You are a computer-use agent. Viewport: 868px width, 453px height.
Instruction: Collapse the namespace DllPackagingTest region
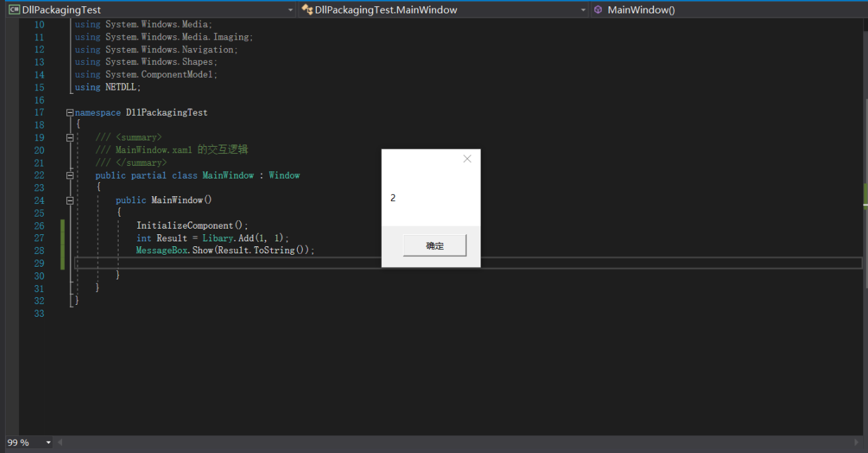[x=68, y=112]
